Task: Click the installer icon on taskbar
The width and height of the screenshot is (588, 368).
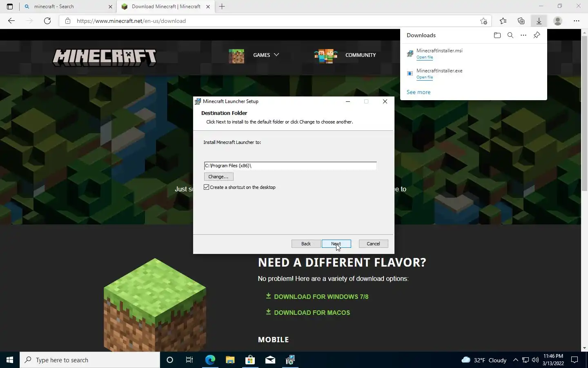Action: (290, 360)
